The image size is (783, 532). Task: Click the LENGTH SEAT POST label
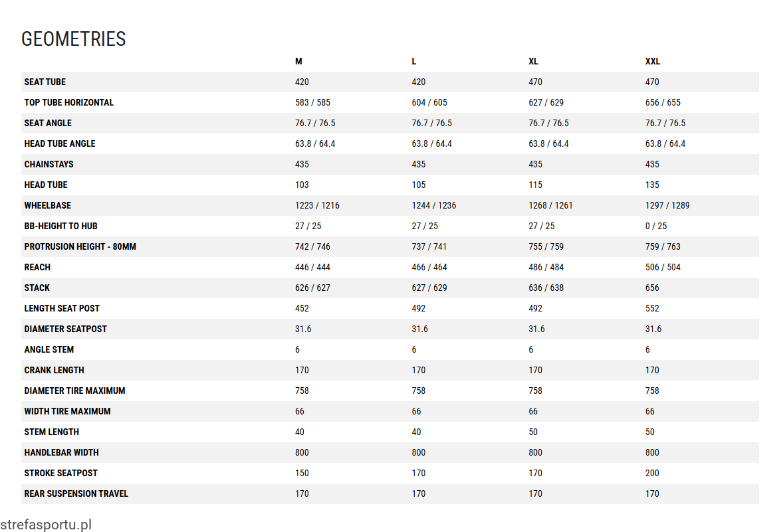point(62,308)
